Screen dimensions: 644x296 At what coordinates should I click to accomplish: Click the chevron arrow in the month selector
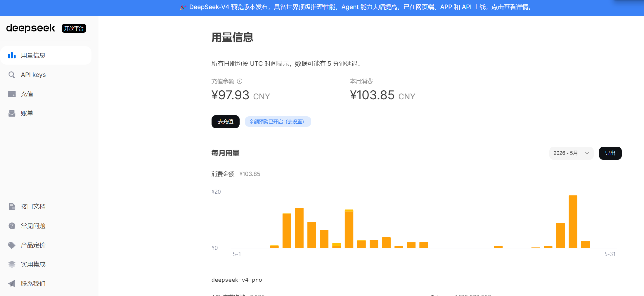[x=587, y=153]
